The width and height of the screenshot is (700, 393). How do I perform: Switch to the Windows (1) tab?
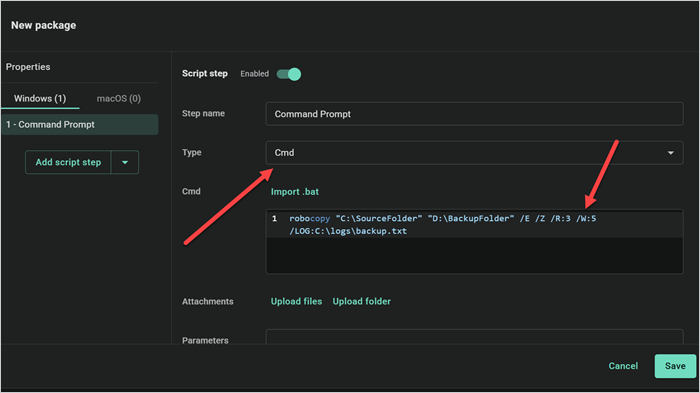pyautogui.click(x=40, y=99)
